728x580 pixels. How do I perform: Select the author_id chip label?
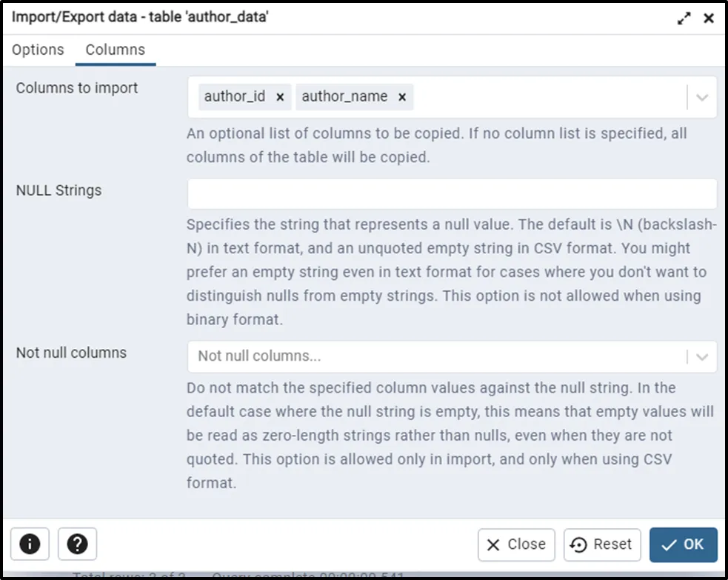(235, 97)
